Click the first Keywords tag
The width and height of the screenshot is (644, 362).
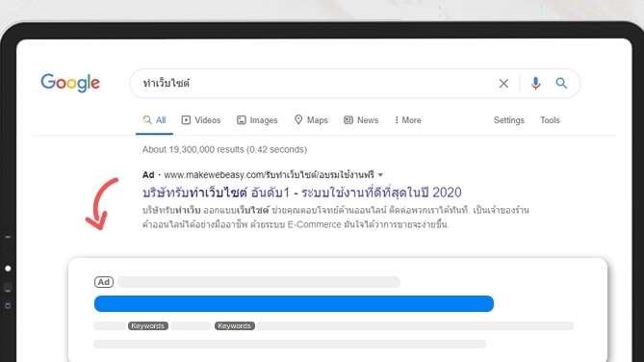point(148,325)
